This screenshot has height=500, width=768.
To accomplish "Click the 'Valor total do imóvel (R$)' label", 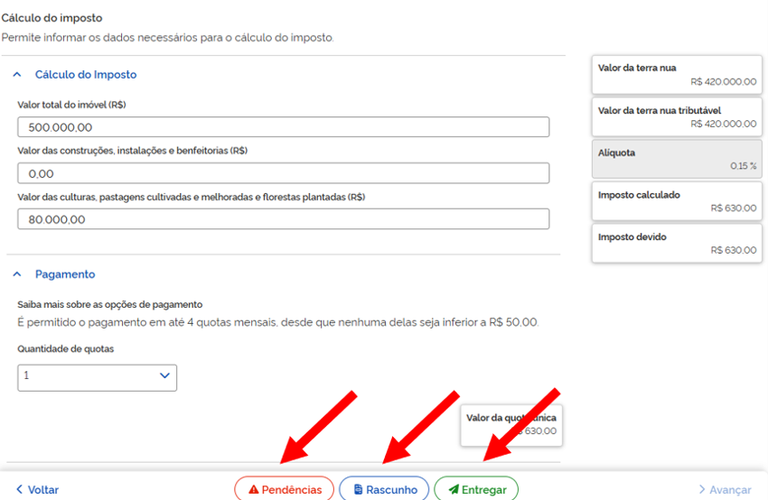I will 72,105.
